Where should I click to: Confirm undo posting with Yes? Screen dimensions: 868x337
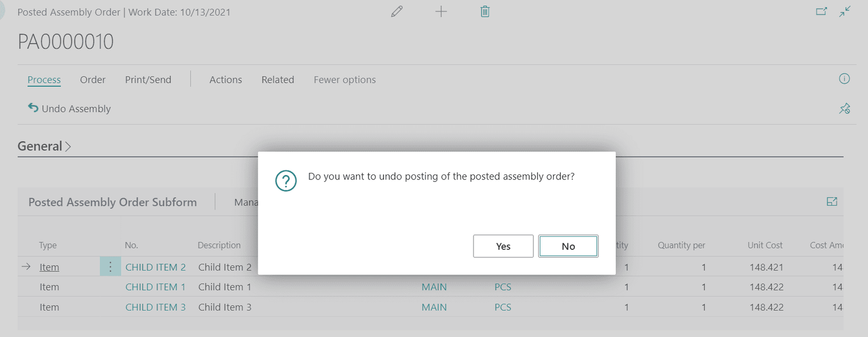click(503, 246)
